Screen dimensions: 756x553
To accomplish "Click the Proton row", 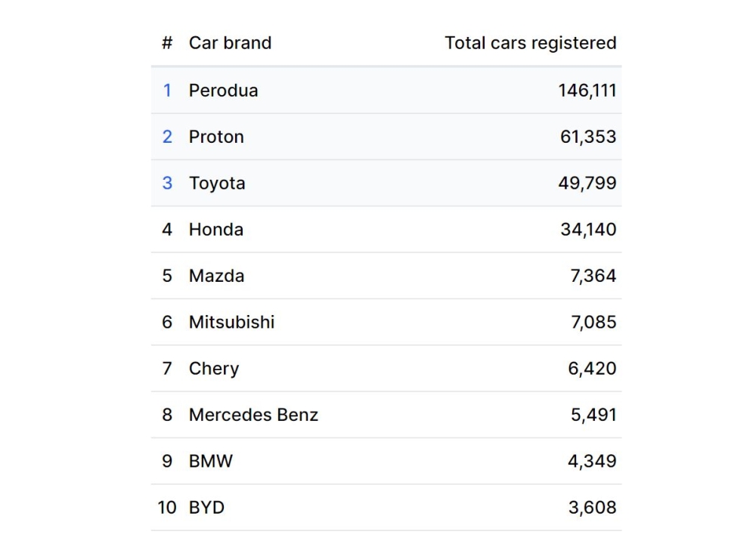I will (x=216, y=137).
